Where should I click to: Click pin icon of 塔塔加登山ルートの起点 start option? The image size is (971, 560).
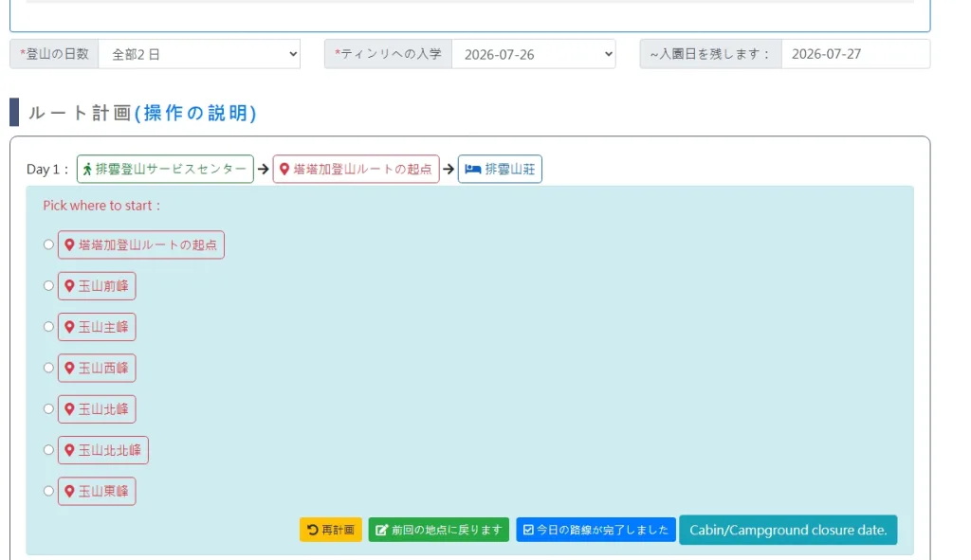[x=69, y=245]
